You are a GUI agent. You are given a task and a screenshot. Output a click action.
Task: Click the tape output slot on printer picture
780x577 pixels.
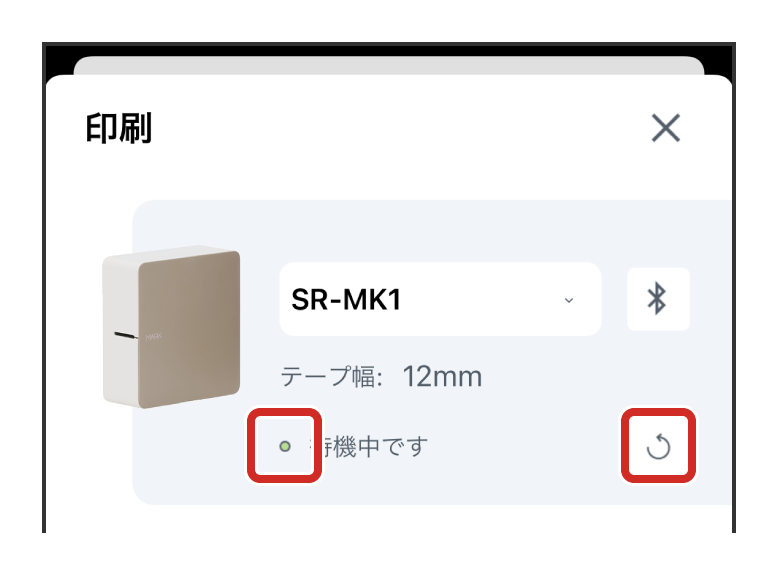coord(125,335)
